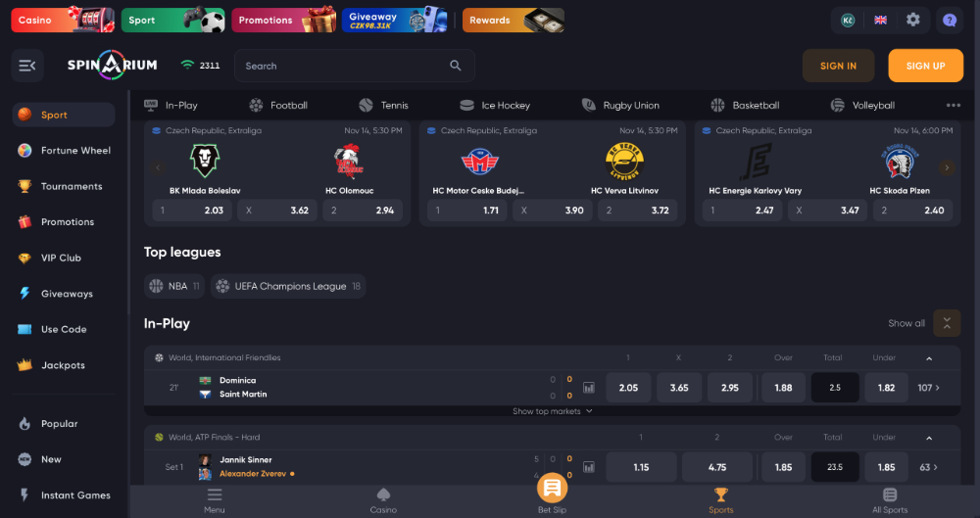Image resolution: width=980 pixels, height=518 pixels.
Task: Click the search magnifier icon
Action: [456, 66]
